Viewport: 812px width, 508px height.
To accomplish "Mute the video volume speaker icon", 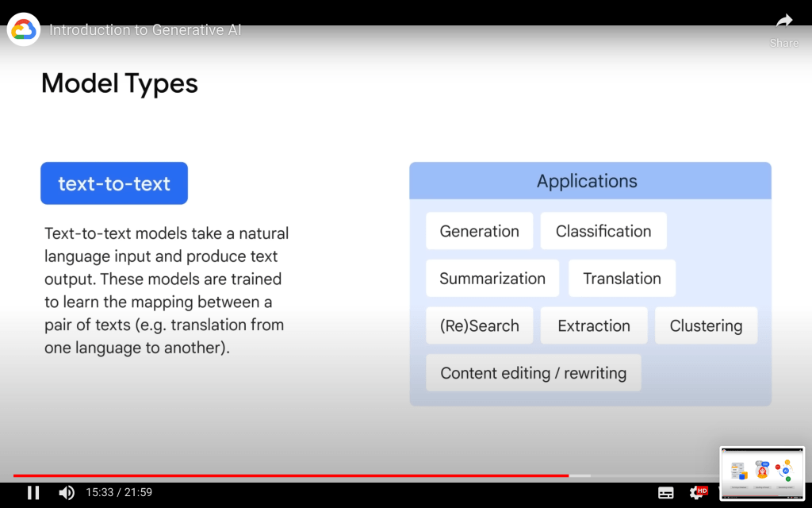I will pos(67,493).
